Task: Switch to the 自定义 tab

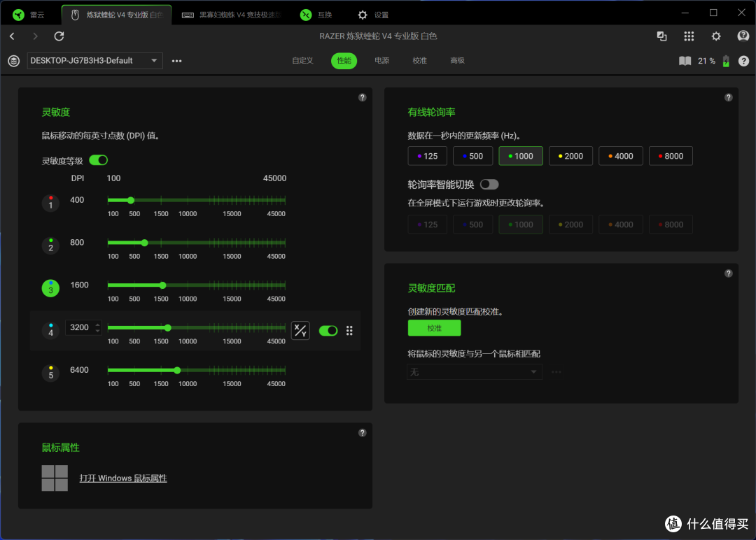Action: [302, 61]
